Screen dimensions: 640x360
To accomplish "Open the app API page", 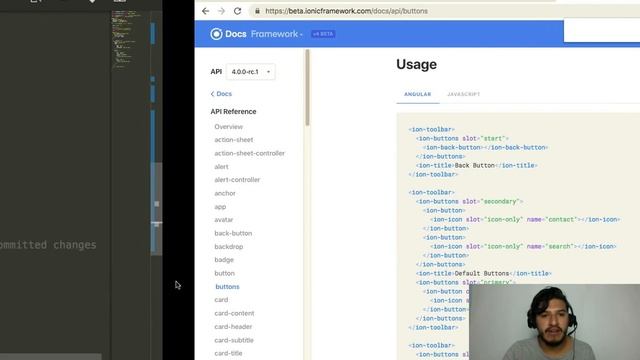I will pos(220,207).
